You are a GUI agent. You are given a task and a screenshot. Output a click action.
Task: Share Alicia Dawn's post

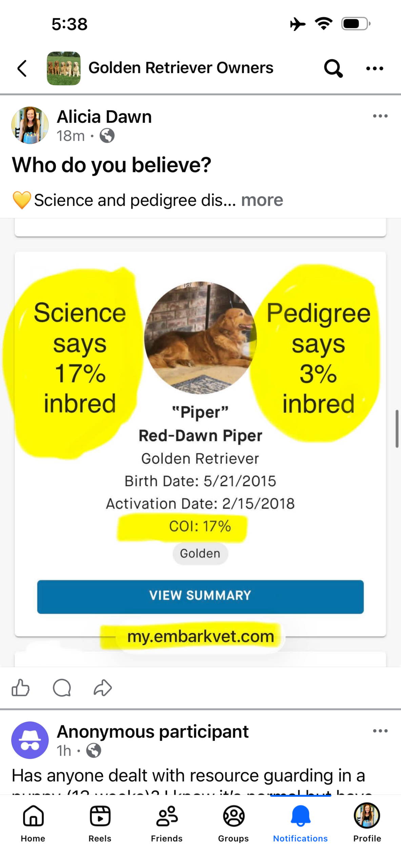[103, 688]
